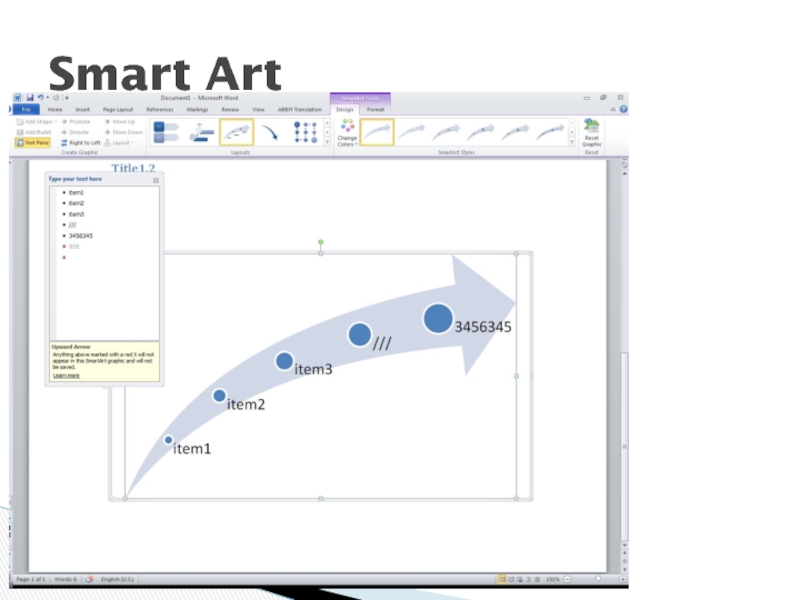The image size is (800, 600).
Task: Open the Layout dropdown in Create Graphic
Action: coord(119,143)
